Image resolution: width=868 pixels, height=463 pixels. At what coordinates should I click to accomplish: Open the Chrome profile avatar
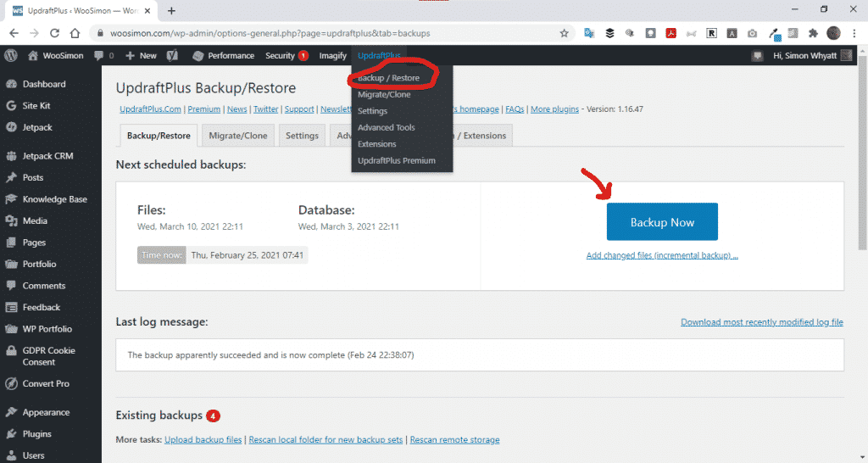pyautogui.click(x=834, y=33)
